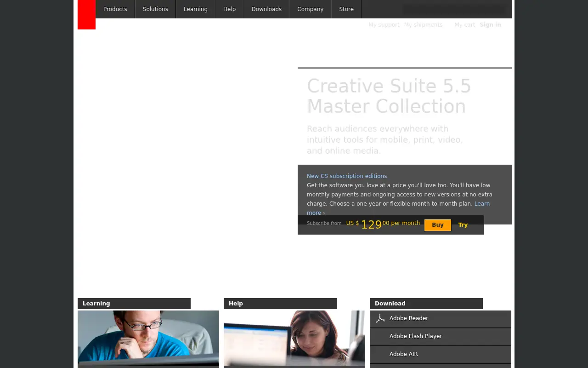Screen dimensions: 588x368
Task: Open the Company menu
Action: 310,9
